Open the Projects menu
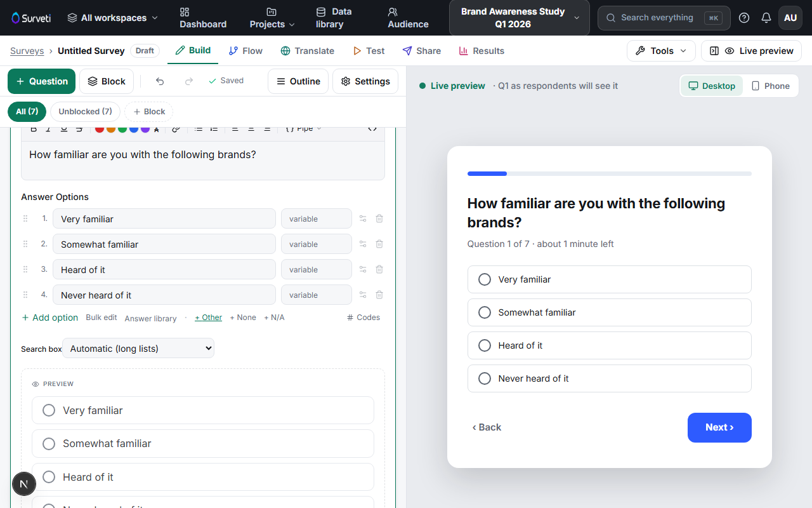This screenshot has width=812, height=508. click(272, 18)
